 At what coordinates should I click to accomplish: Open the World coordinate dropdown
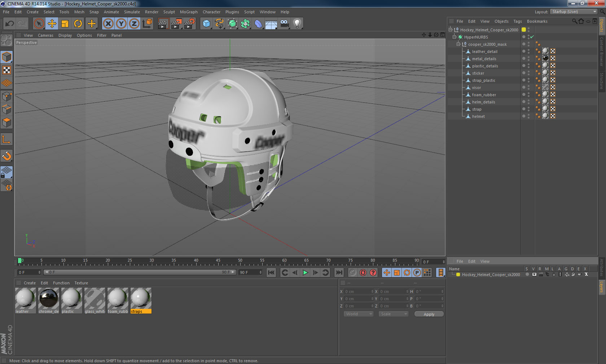pos(359,314)
